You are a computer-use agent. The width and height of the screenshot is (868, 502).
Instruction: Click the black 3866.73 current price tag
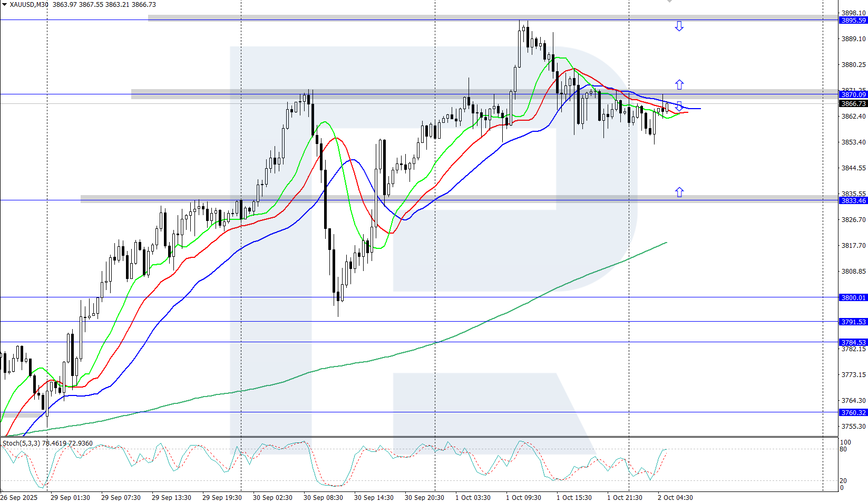[x=853, y=104]
